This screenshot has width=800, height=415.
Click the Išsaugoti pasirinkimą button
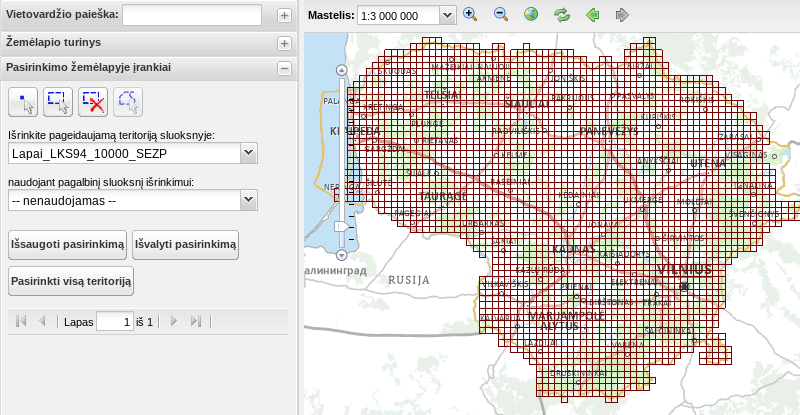click(67, 245)
